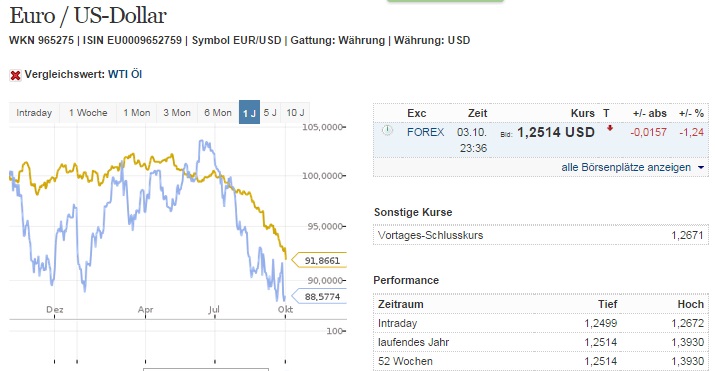
Task: Open the alle Börsenplätze anzeigen link
Action: pyautogui.click(x=626, y=167)
